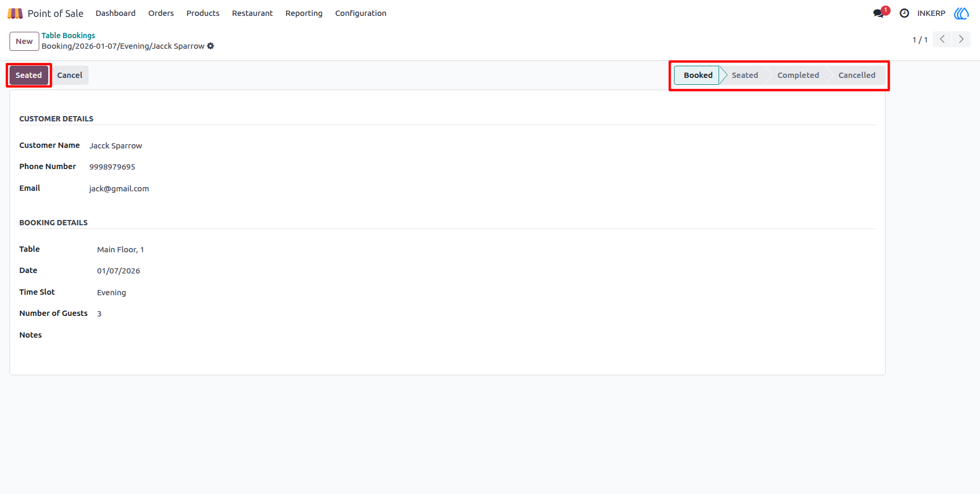This screenshot has height=494, width=980.
Task: Click the INKERP company name
Action: pyautogui.click(x=931, y=13)
